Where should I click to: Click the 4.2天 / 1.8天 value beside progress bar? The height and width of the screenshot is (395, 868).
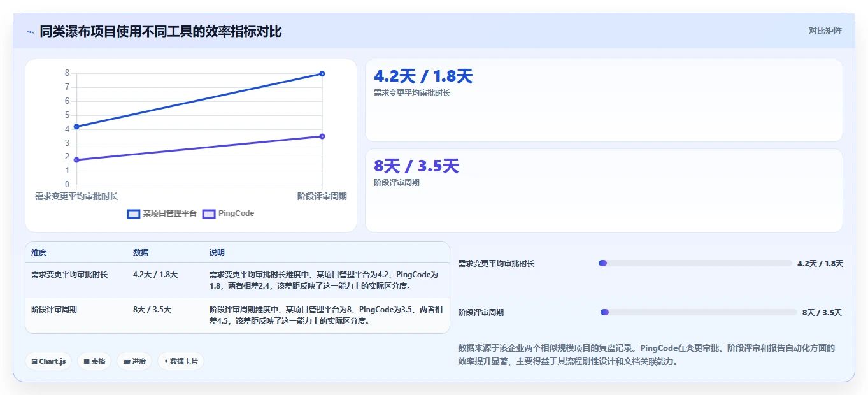pos(820,264)
